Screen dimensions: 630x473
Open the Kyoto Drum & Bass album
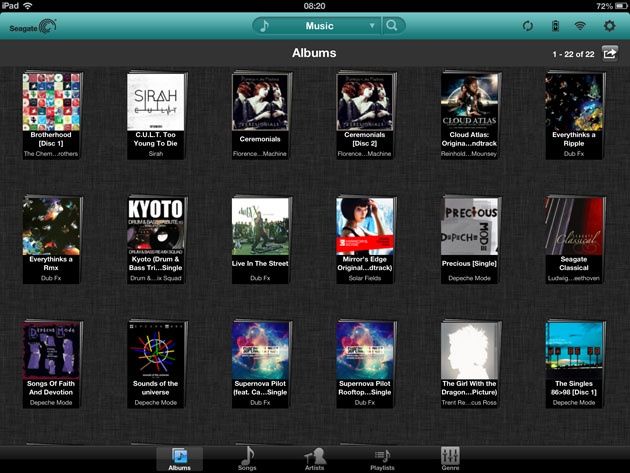click(x=156, y=240)
